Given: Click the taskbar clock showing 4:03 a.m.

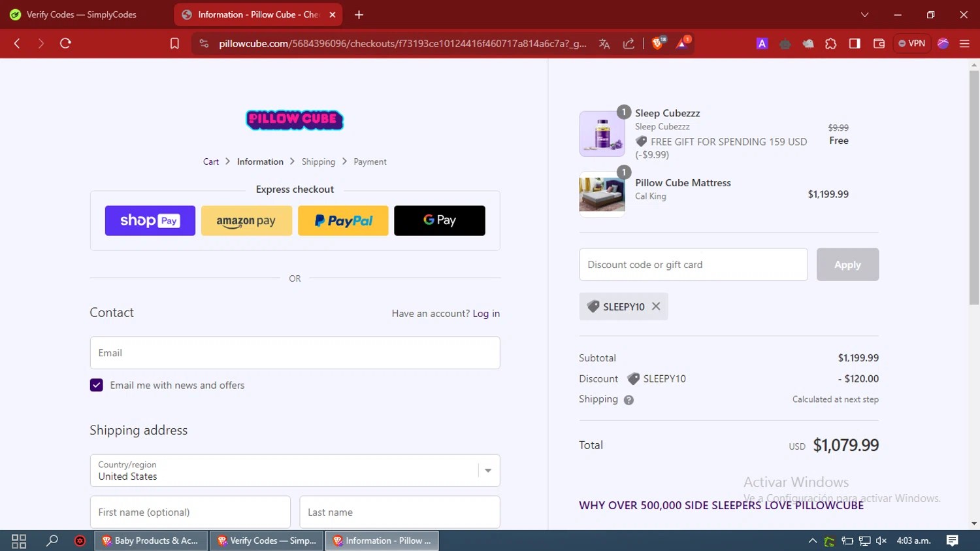Looking at the screenshot, I should click(913, 541).
